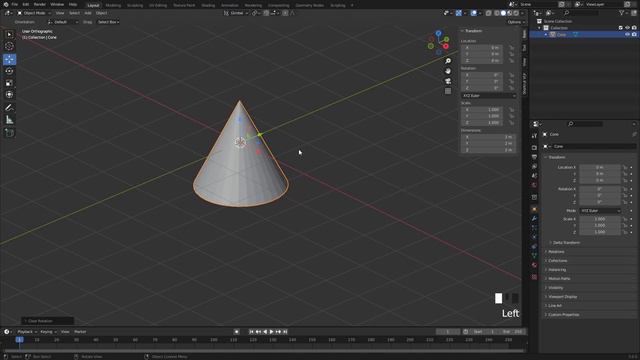This screenshot has height=360, width=640.
Task: Expand the Collections panel in properties
Action: tap(557, 261)
